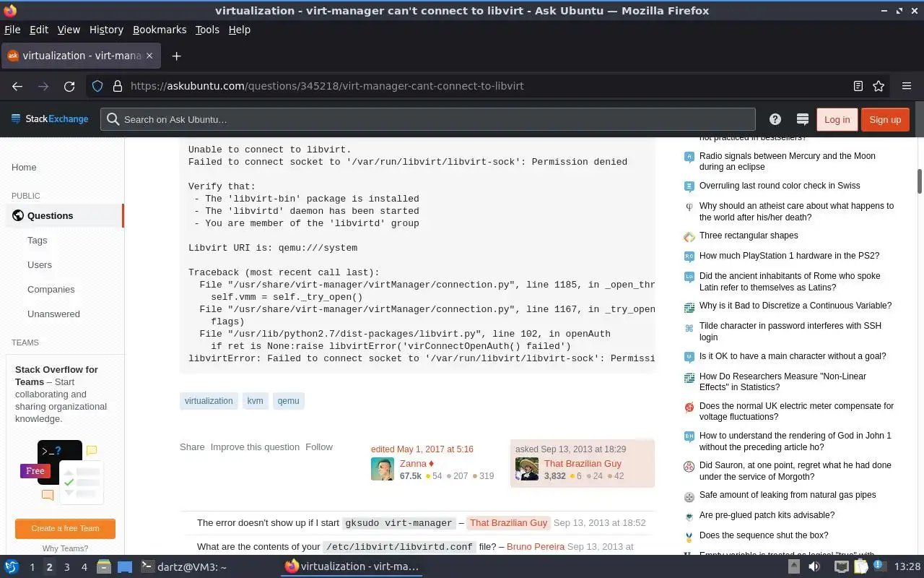Image resolution: width=924 pixels, height=578 pixels.
Task: Click the virtualization tag
Action: [209, 401]
